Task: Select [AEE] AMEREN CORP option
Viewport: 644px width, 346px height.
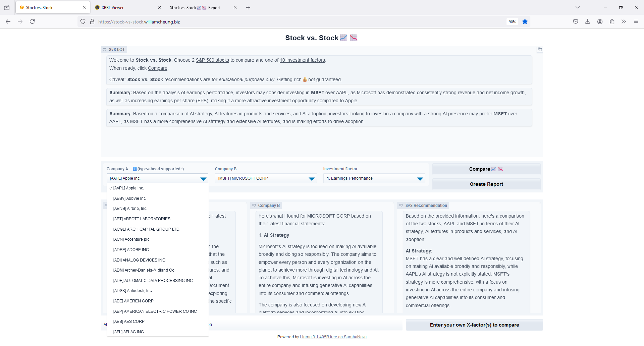Action: [158, 301]
